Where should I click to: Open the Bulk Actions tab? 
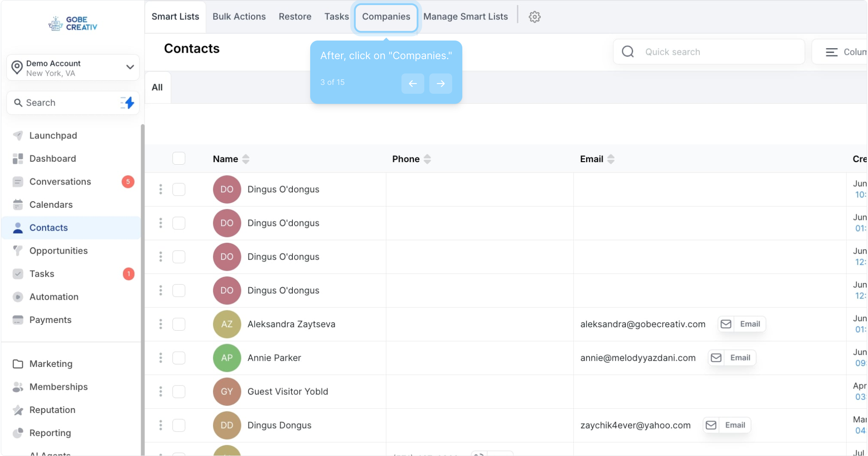click(x=239, y=17)
